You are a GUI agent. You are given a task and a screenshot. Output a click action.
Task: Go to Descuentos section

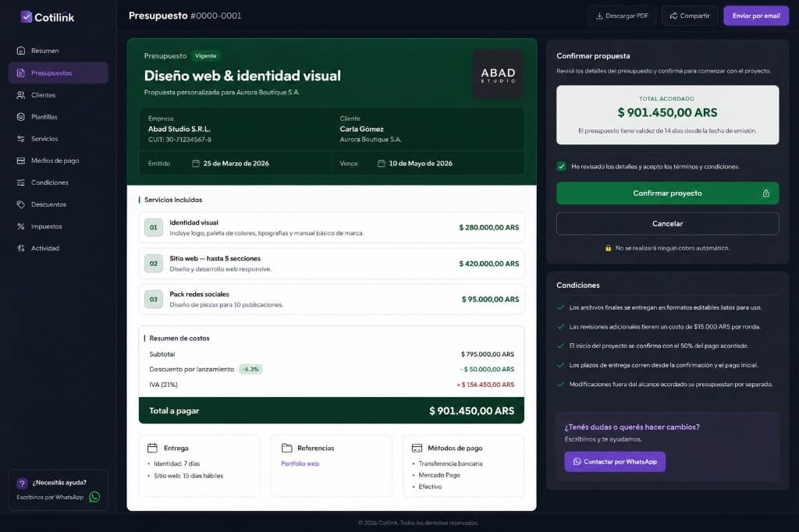pyautogui.click(x=58, y=204)
